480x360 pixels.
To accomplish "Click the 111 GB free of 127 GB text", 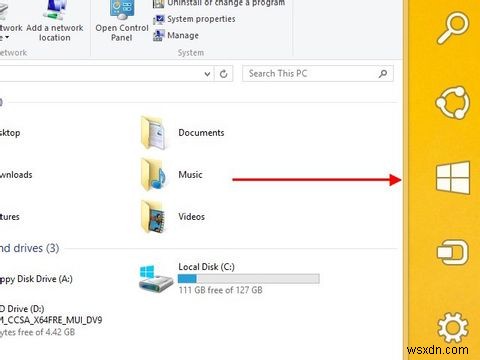I will 220,290.
